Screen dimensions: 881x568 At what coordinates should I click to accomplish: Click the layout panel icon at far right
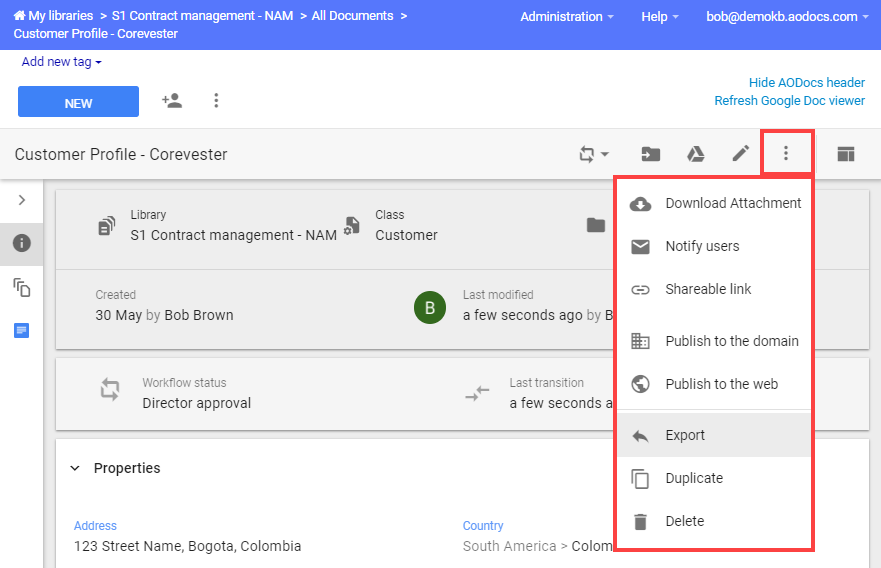(846, 154)
